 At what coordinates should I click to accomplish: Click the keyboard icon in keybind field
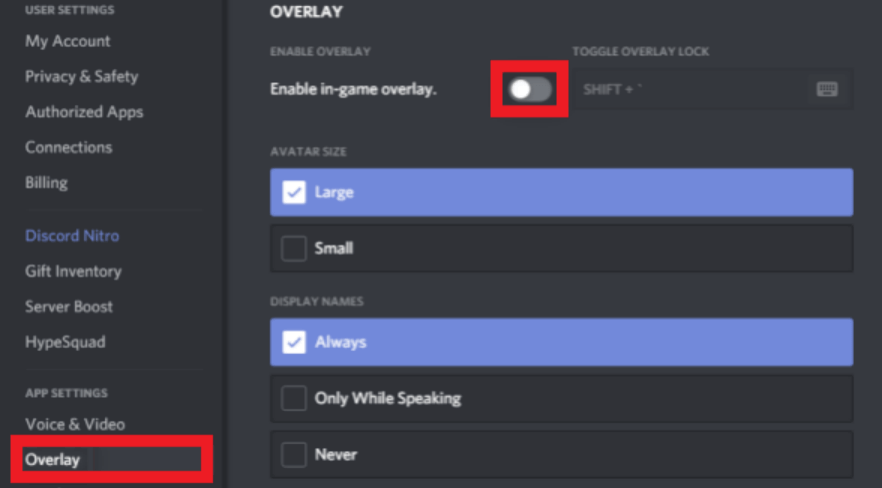(827, 89)
